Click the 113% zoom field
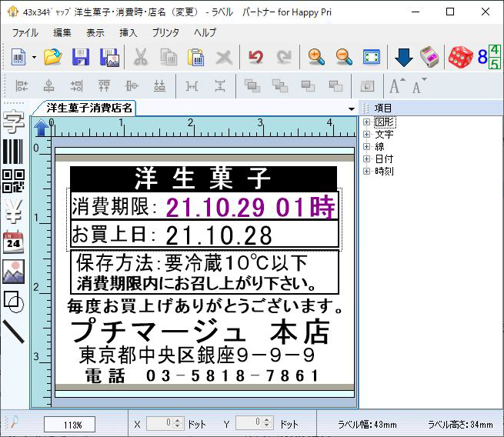This screenshot has height=437, width=504. [69, 425]
